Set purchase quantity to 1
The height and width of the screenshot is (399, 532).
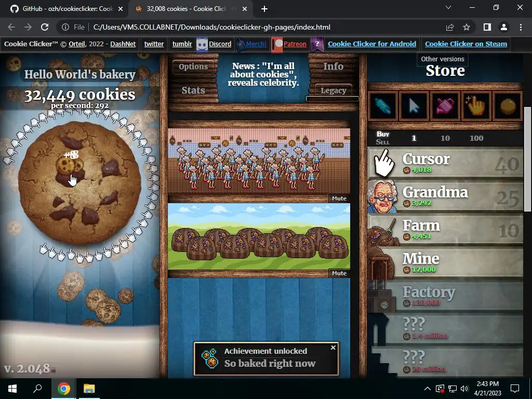pos(414,138)
